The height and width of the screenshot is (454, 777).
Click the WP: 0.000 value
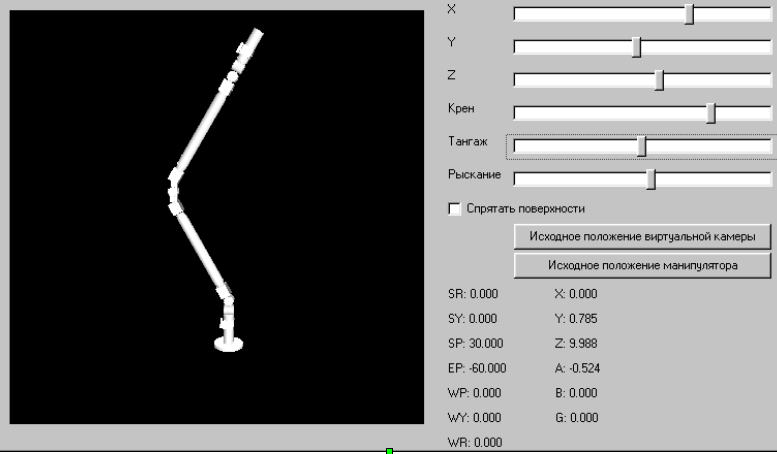click(474, 393)
